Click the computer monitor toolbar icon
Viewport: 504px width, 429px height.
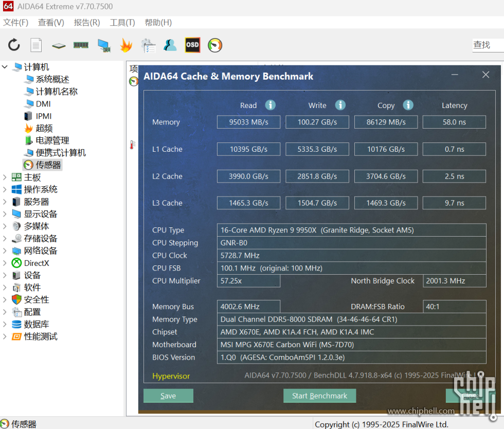[104, 45]
